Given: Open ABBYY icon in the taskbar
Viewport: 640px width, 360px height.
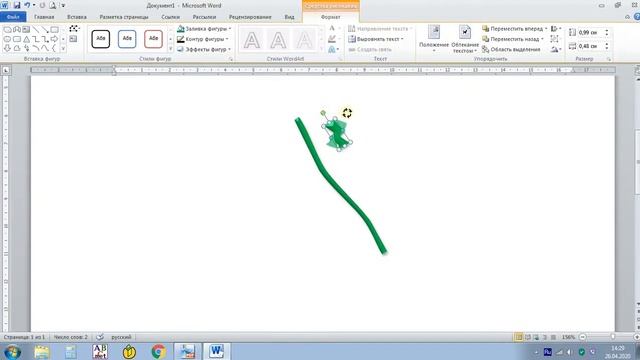Looking at the screenshot, I should [x=100, y=351].
